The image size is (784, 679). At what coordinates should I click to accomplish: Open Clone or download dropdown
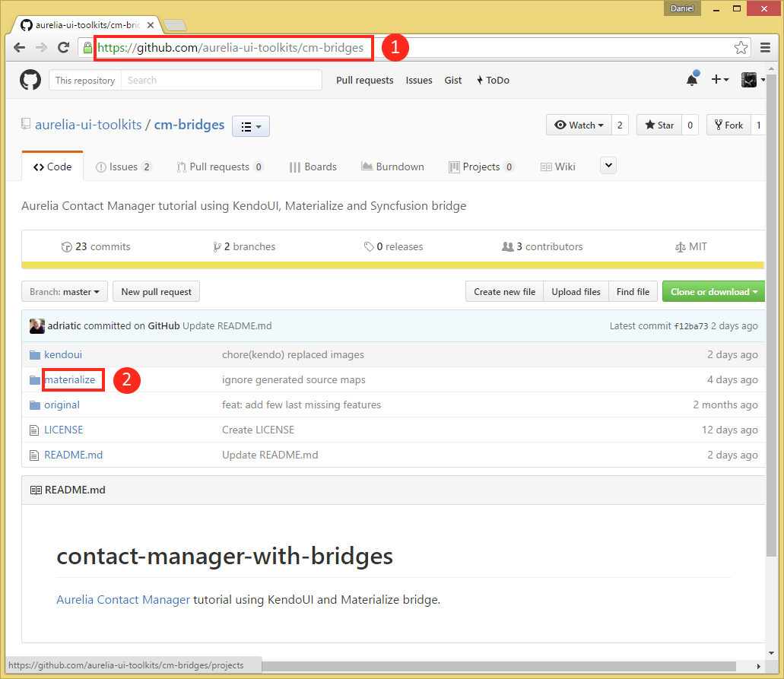tap(713, 291)
